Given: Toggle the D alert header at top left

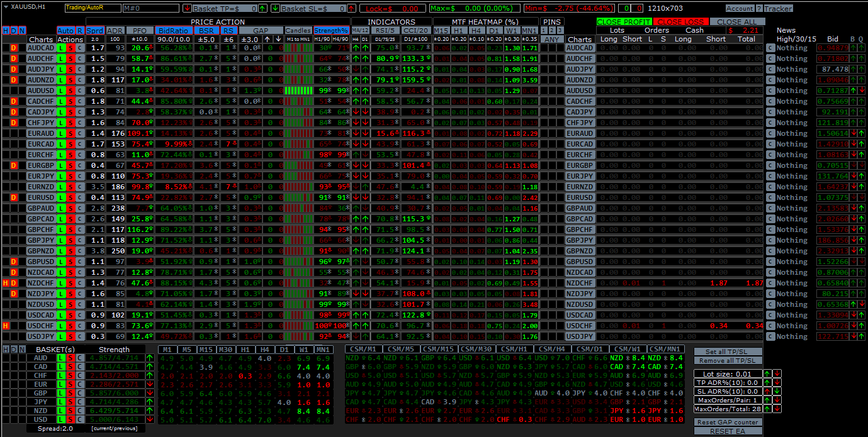Looking at the screenshot, I should pos(14,30).
